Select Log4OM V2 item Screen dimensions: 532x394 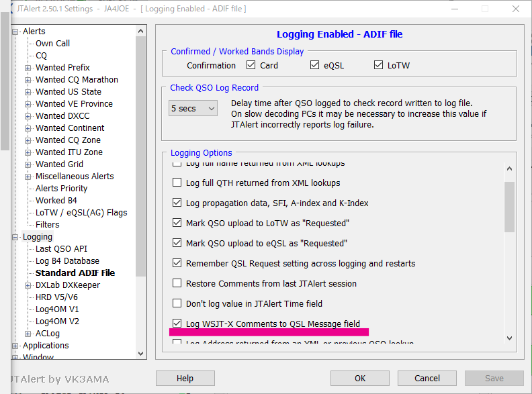pos(57,322)
